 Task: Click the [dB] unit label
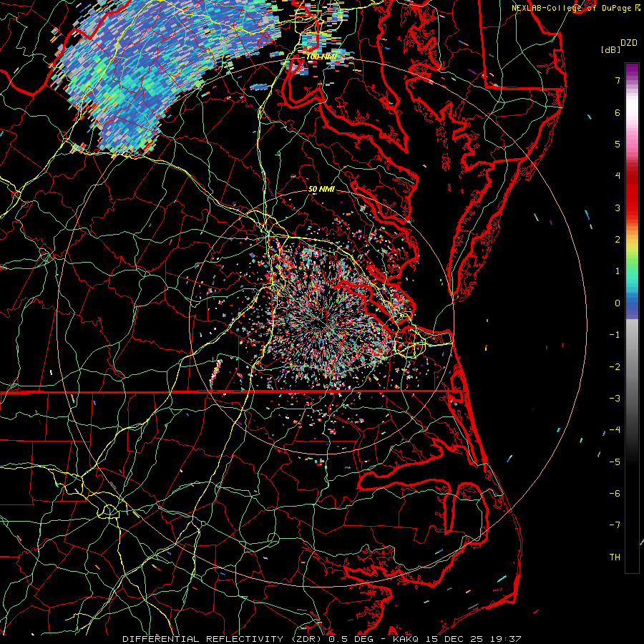point(610,49)
